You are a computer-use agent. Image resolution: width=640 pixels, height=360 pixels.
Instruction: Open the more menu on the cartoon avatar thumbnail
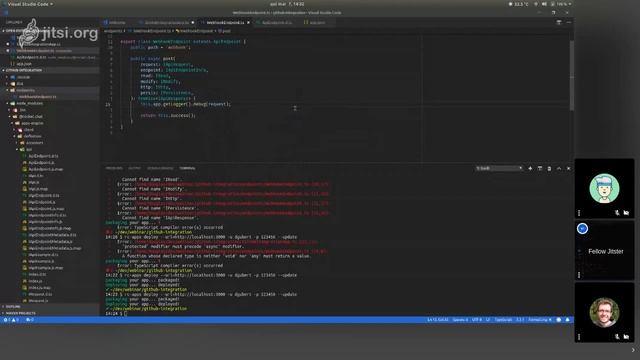pos(579,213)
